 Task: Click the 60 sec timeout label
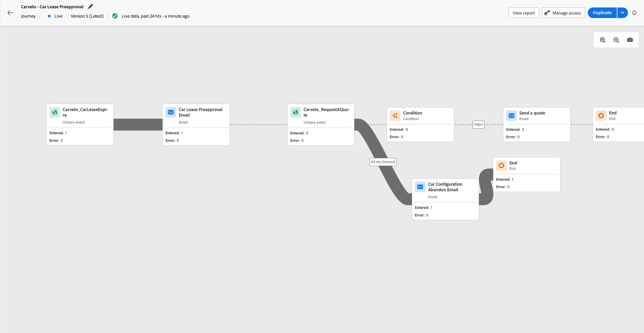point(383,162)
